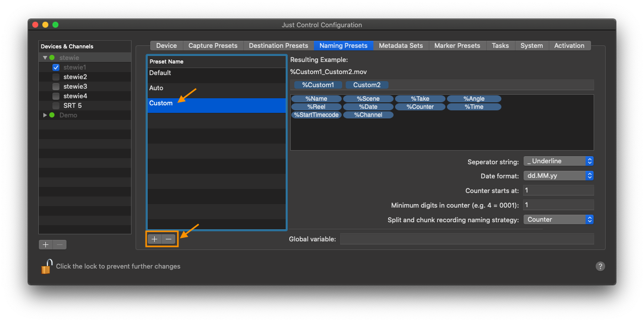Image resolution: width=644 pixels, height=322 pixels.
Task: Collapse the stewie device tree
Action: (45, 57)
